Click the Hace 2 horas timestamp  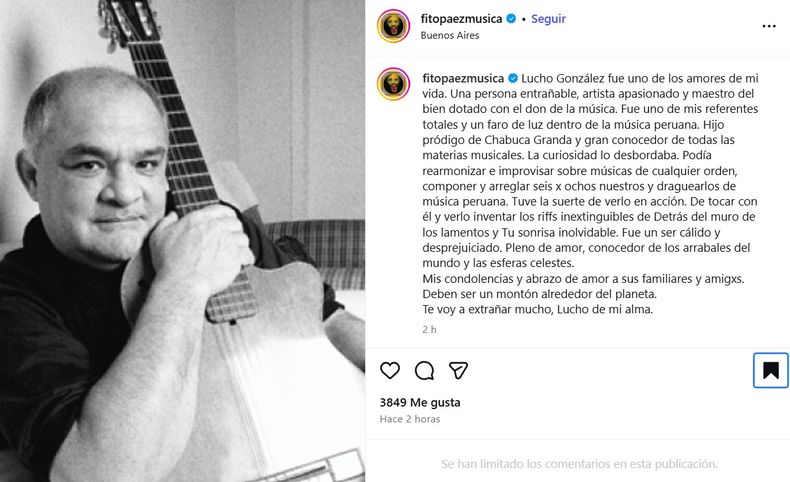410,419
